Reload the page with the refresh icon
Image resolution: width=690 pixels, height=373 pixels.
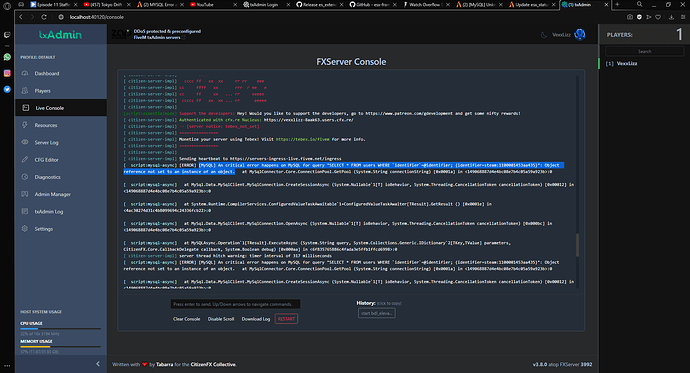pyautogui.click(x=44, y=17)
